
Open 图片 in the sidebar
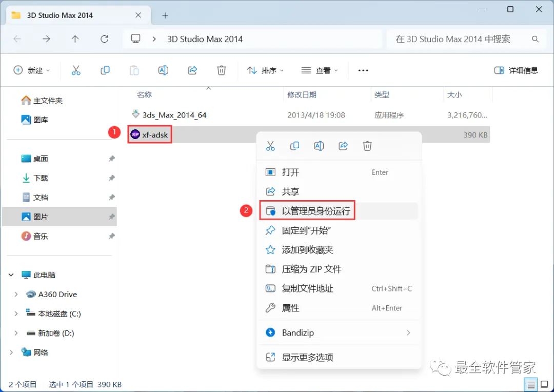[x=60, y=217]
